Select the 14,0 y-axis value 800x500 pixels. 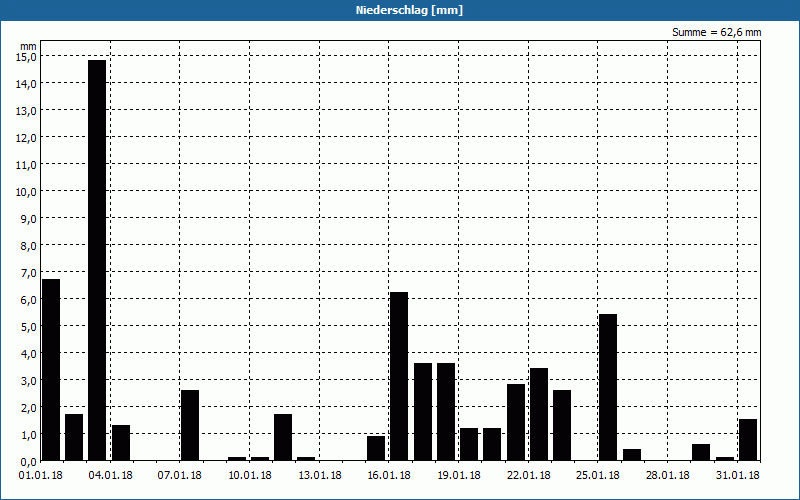26,83
